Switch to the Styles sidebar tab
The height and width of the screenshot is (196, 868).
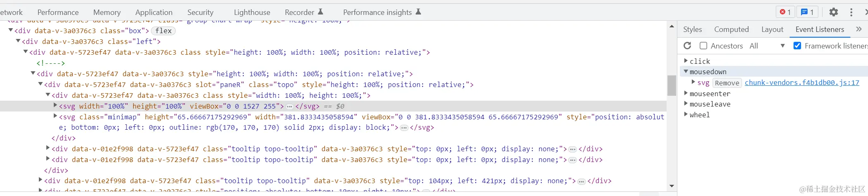(693, 29)
